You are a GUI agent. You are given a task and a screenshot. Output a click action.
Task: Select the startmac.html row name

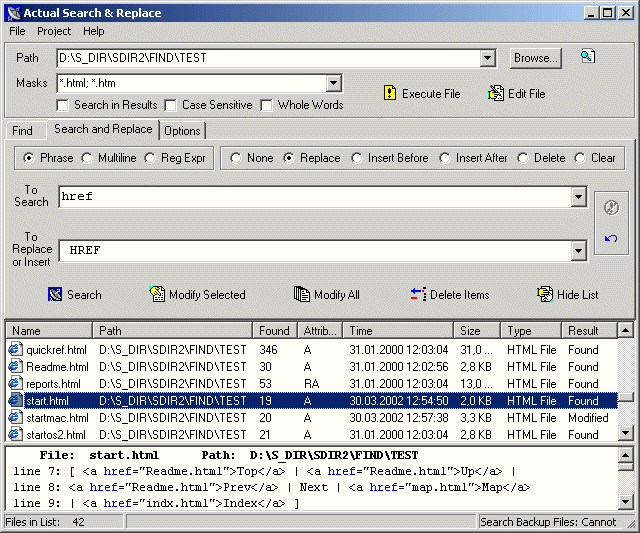coord(57,418)
